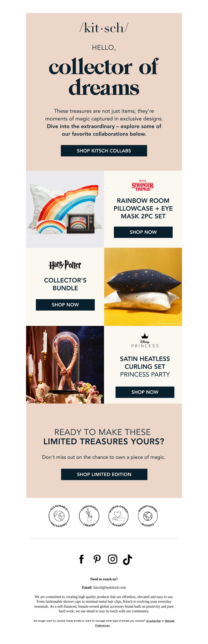Screen dimensions: 208x644
Task: Click the Unsubscribe link
Action: [153, 621]
